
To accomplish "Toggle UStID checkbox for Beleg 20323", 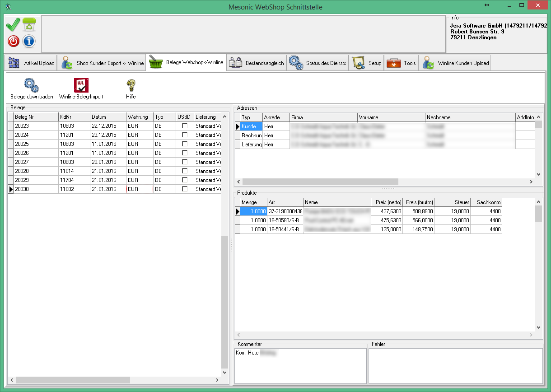I will pyautogui.click(x=185, y=126).
